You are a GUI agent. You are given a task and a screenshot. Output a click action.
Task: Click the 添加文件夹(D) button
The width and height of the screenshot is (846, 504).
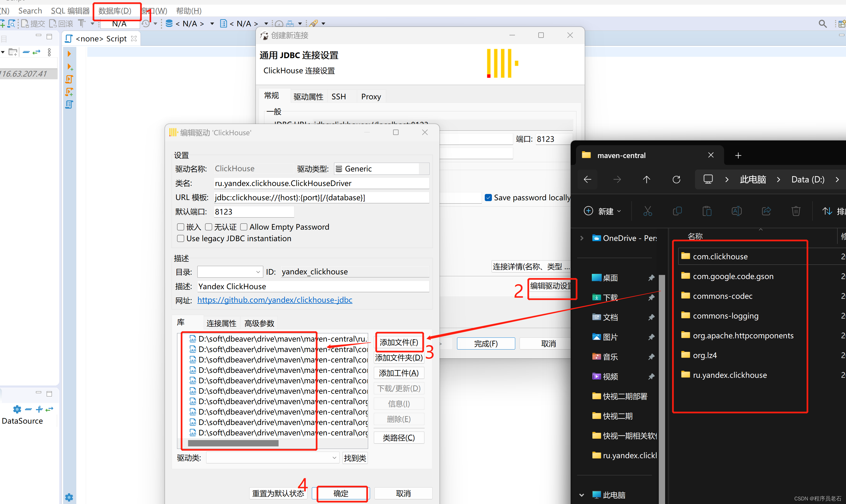click(399, 357)
